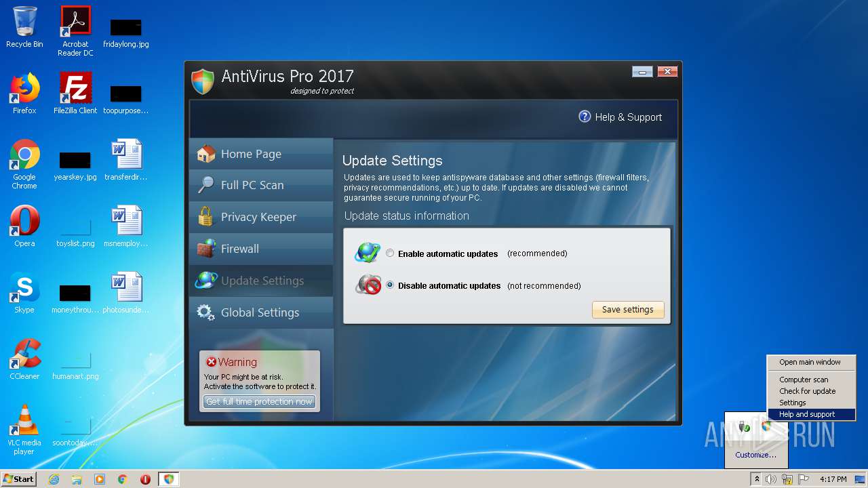Choose Check for update in tray menu

point(811,391)
